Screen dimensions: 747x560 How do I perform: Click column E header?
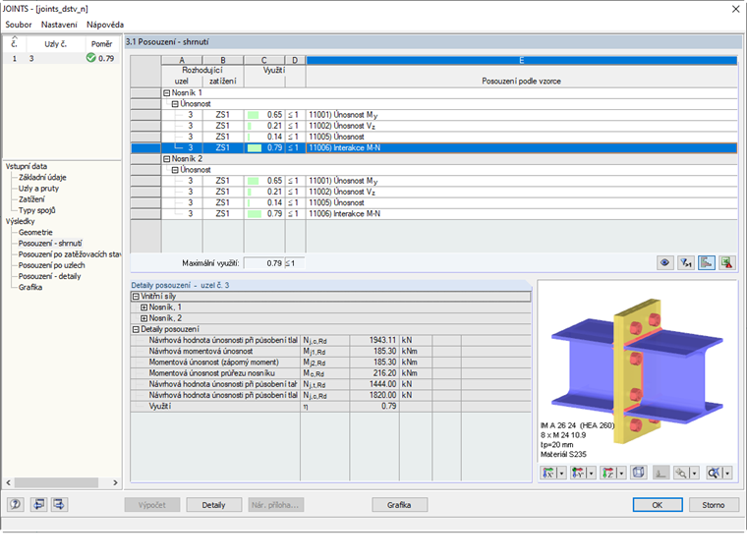522,60
